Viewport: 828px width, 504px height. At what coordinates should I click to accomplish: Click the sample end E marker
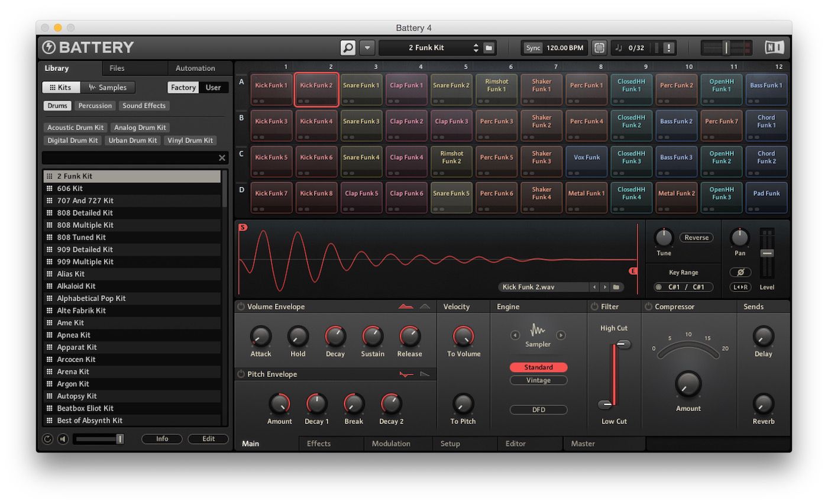coord(633,272)
